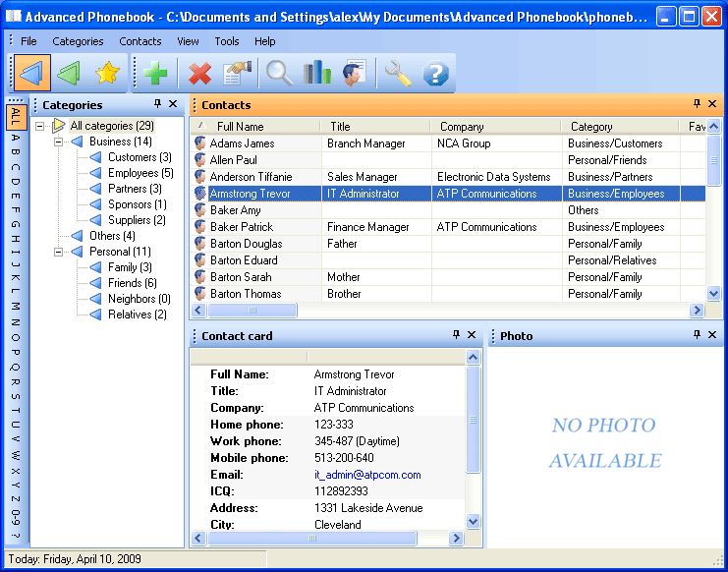Click the All categories folder icon
The height and width of the screenshot is (572, 728).
[59, 126]
